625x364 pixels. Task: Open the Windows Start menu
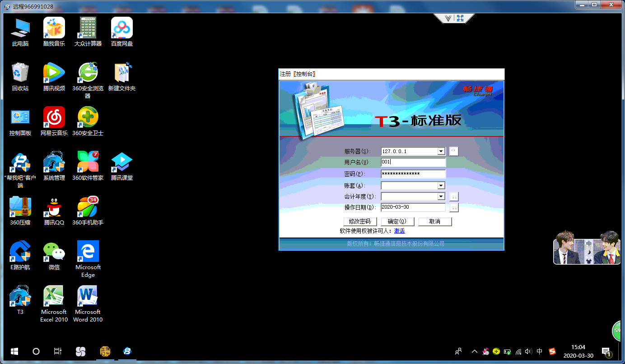14,351
